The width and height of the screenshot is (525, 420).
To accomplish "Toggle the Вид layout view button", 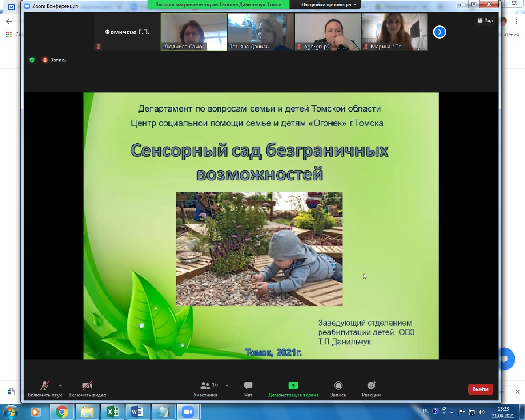I will click(x=485, y=20).
